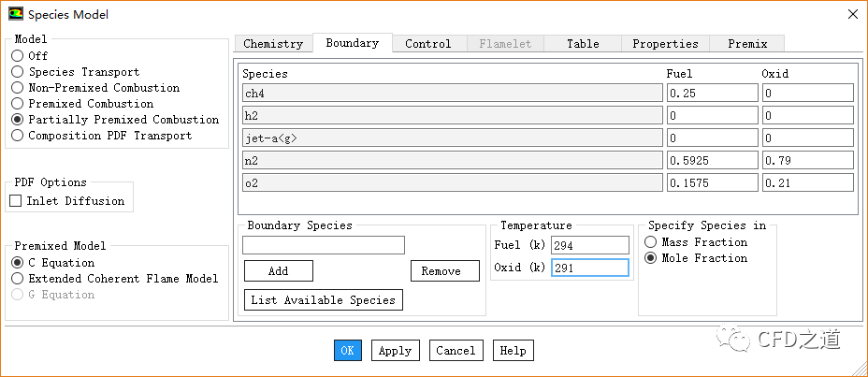Open the Control tab

coord(427,44)
